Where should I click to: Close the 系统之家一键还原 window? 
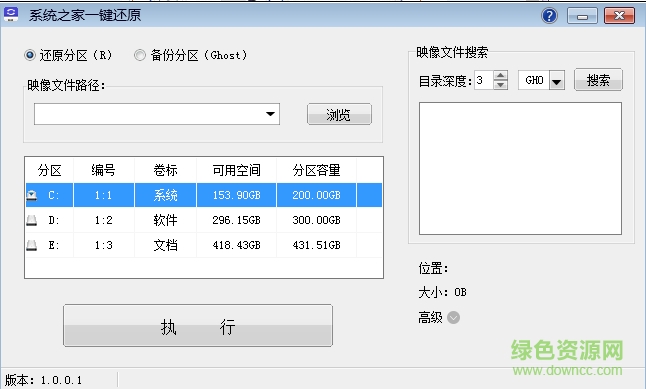point(619,16)
